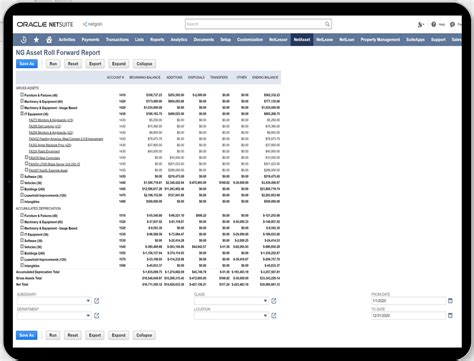Click the top Export button

(x=95, y=64)
